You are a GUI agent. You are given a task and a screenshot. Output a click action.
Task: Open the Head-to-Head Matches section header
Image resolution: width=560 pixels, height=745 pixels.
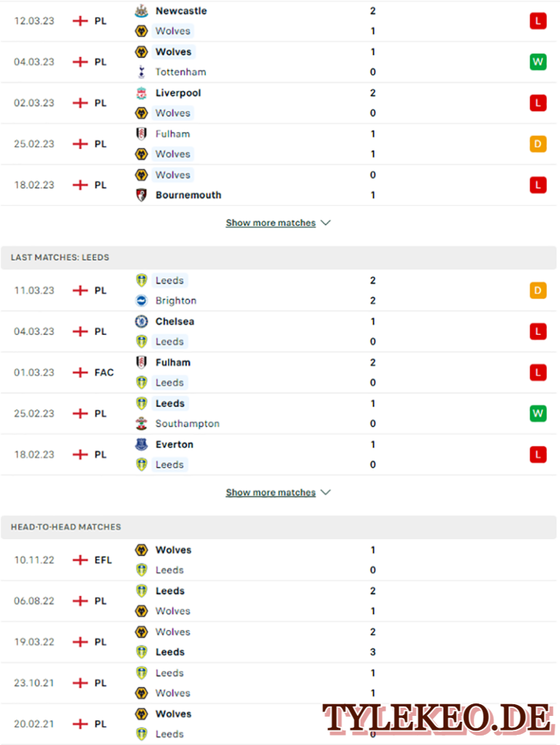coord(279,527)
